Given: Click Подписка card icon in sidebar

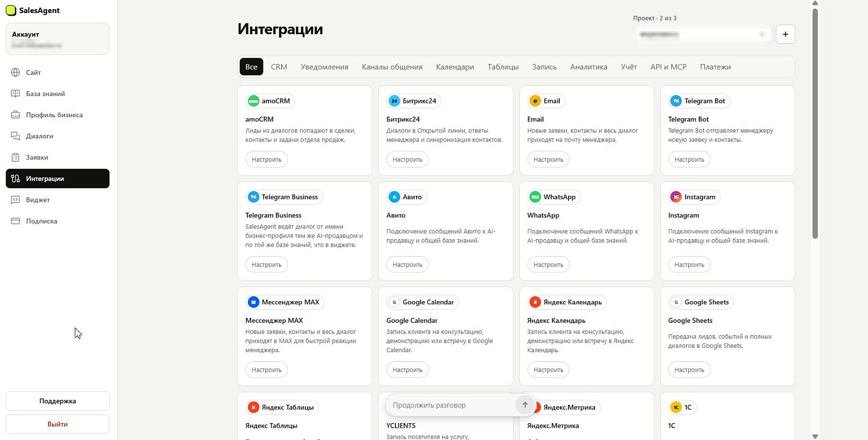Looking at the screenshot, I should tap(16, 221).
